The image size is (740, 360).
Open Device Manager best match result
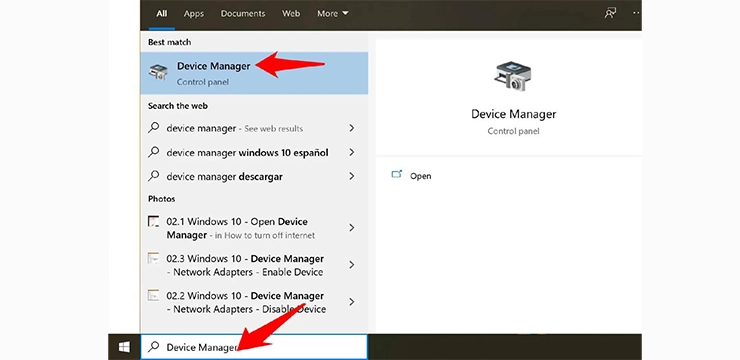point(254,73)
